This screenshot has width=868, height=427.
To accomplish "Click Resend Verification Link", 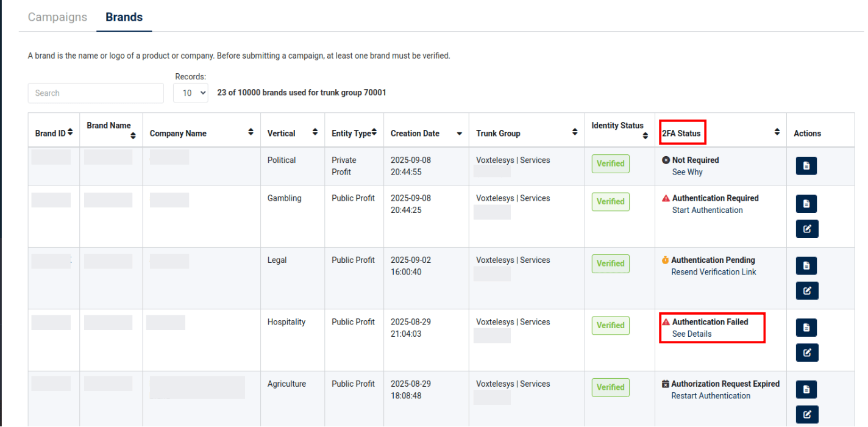I will click(x=713, y=272).
